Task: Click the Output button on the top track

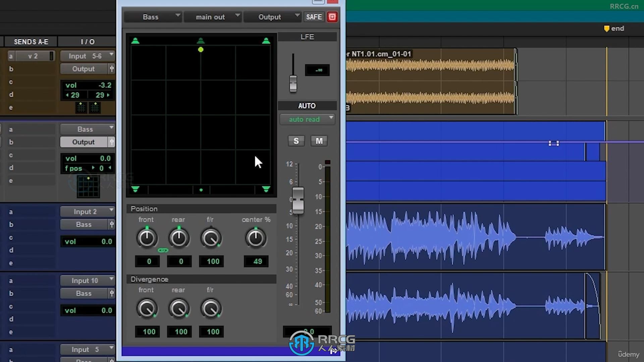Action: 84,69
